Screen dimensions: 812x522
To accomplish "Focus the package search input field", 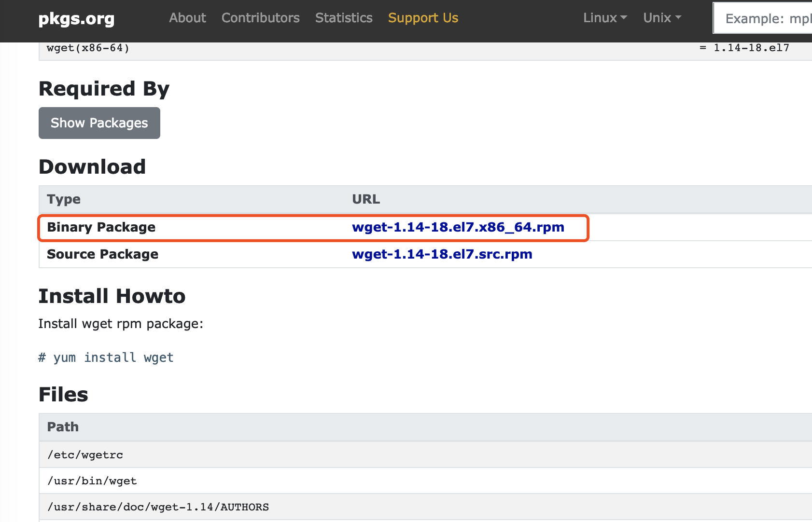I will 763,18.
